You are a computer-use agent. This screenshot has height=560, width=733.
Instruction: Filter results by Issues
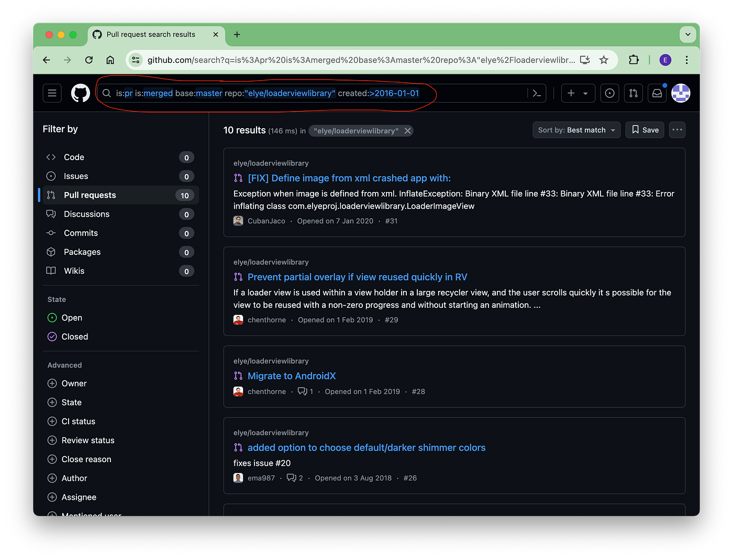point(120,176)
